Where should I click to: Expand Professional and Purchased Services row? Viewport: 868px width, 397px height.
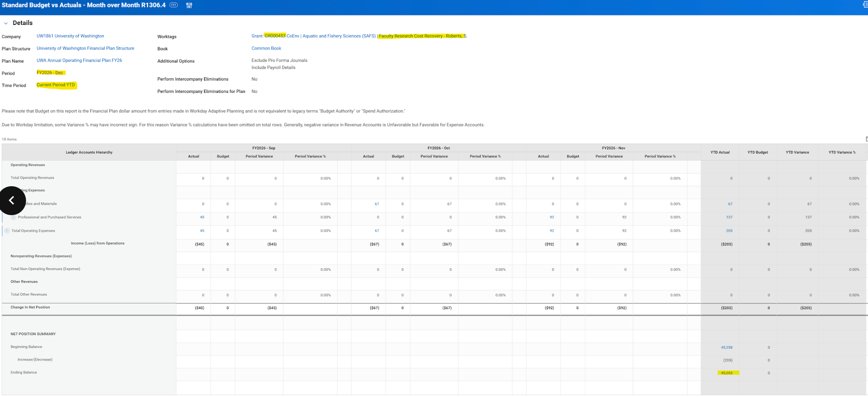click(x=13, y=217)
